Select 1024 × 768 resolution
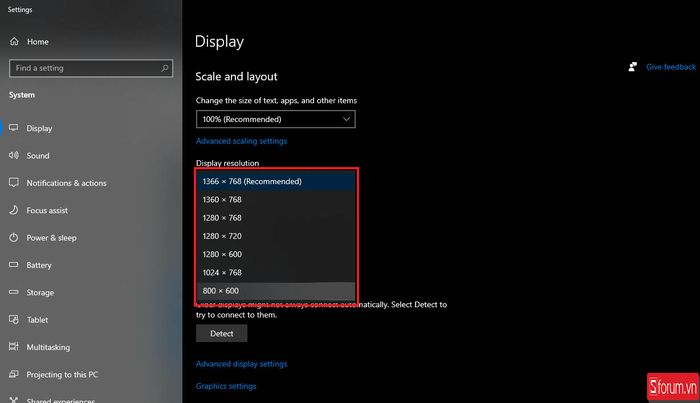Viewport: 700px width, 403px height. tap(276, 273)
